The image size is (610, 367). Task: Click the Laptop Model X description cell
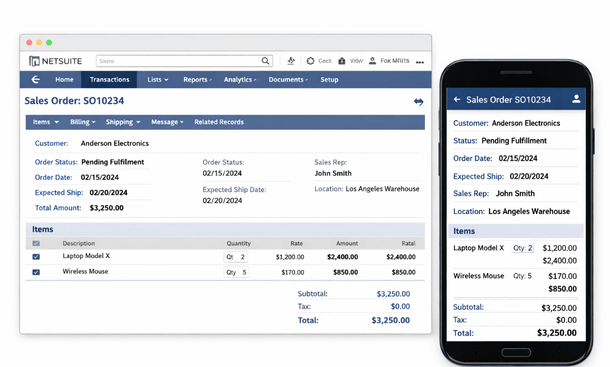click(x=86, y=256)
